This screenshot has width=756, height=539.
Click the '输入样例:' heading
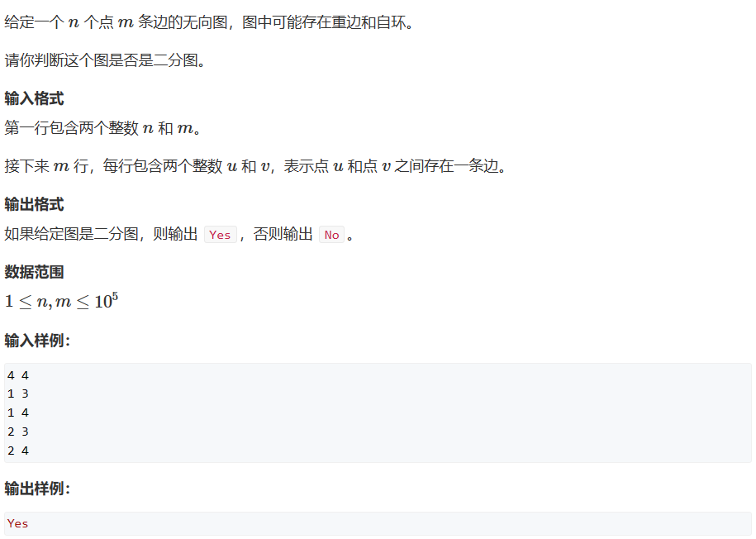coord(38,341)
